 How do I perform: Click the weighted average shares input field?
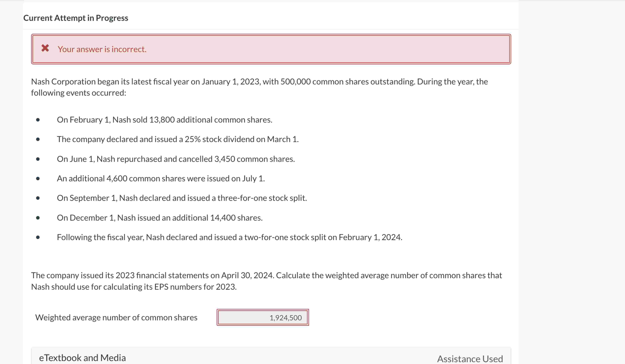(262, 317)
